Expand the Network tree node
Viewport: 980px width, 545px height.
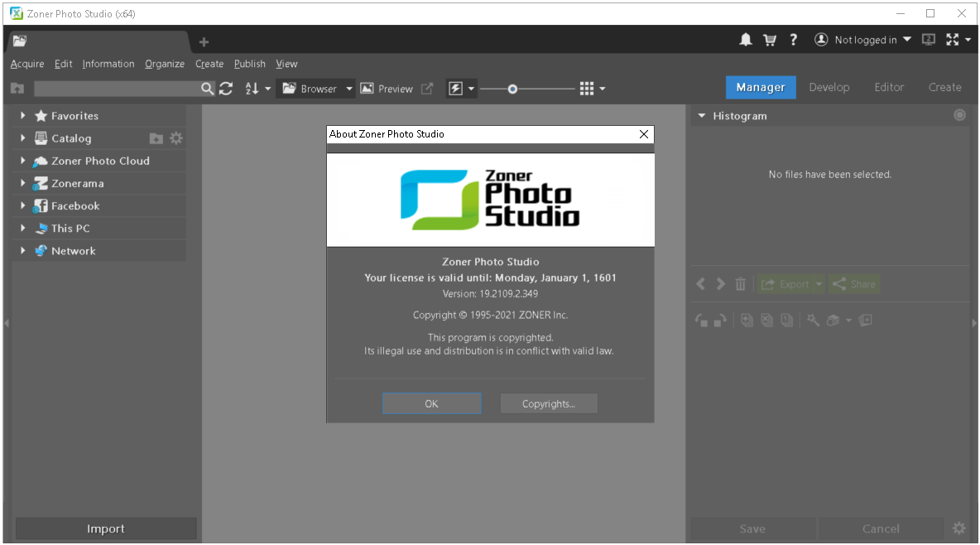pos(23,250)
